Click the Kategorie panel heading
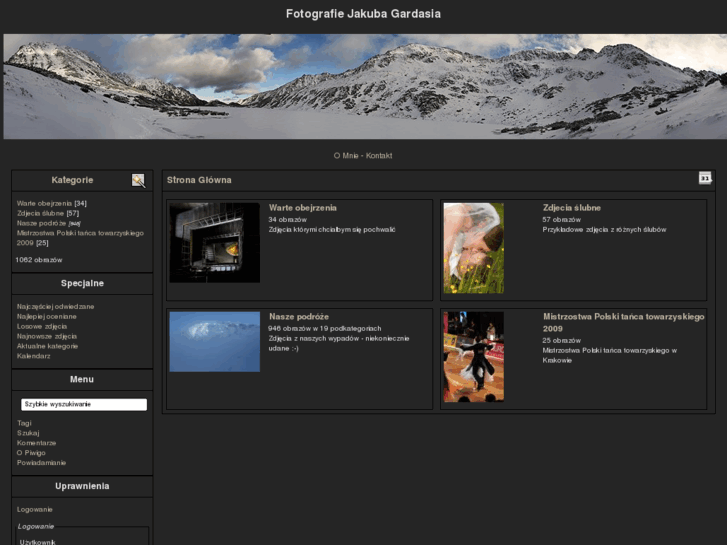Viewport: 727px width, 545px height. (x=72, y=180)
